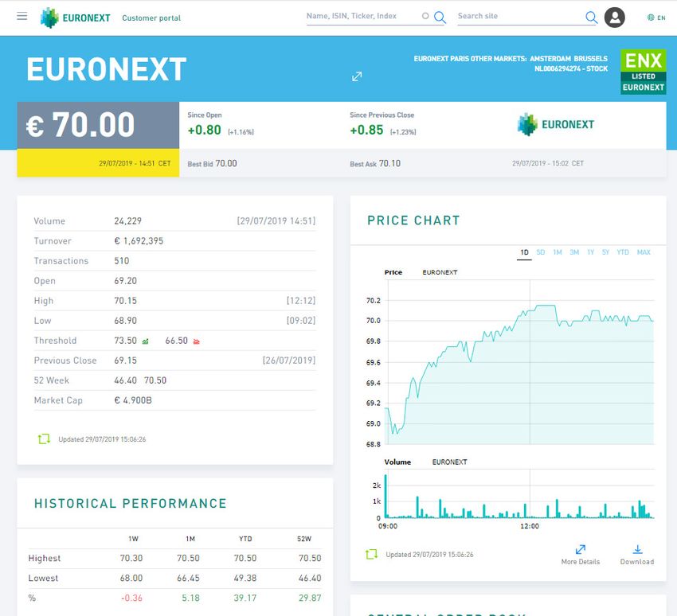677x616 pixels.
Task: Click the Previous Close date [26/07/2019]
Action: 289,361
